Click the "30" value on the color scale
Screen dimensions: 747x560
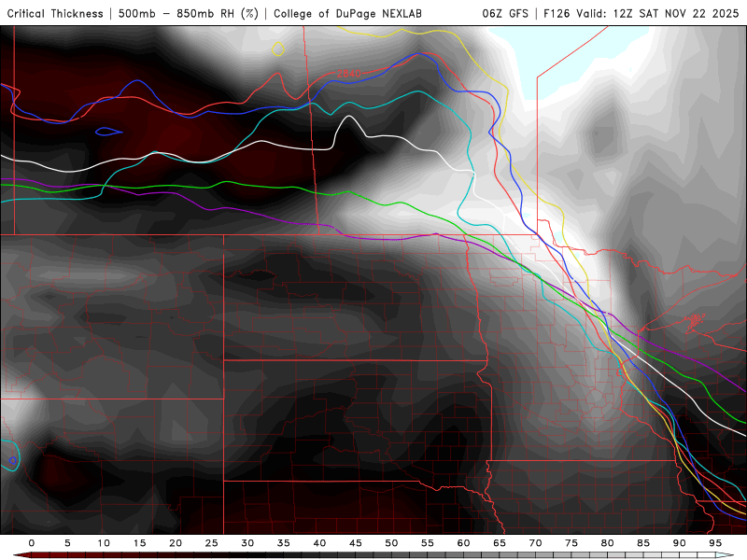(247, 543)
